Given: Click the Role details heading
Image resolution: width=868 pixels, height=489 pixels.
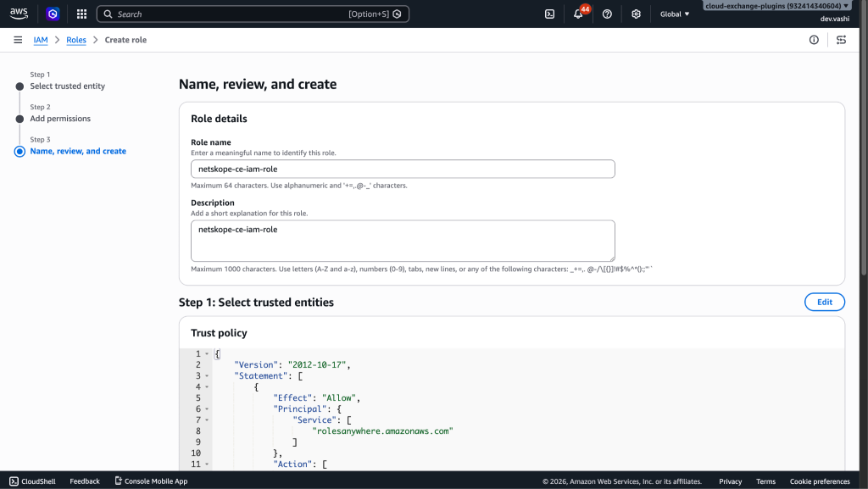Looking at the screenshot, I should point(220,119).
